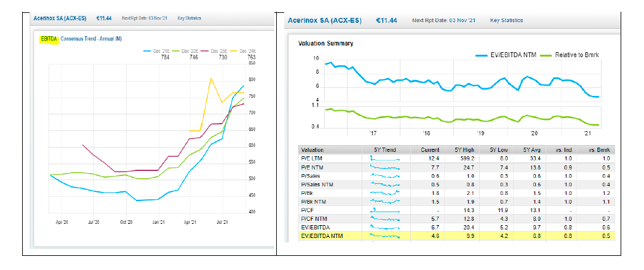This screenshot has width=644, height=270.
Task: Open the P/E NTM 5Y trend sparkline
Action: point(385,167)
